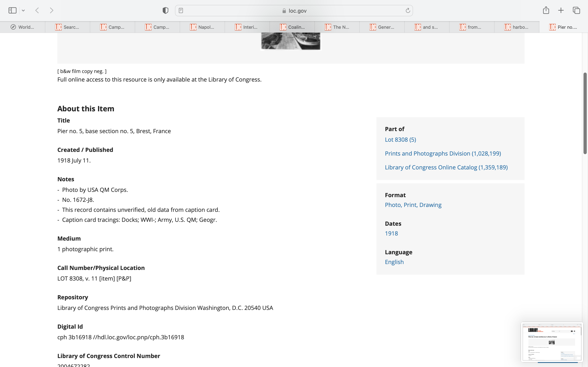Viewport: 588px width, 367px height.
Task: Go back with the back arrow
Action: coord(37,10)
